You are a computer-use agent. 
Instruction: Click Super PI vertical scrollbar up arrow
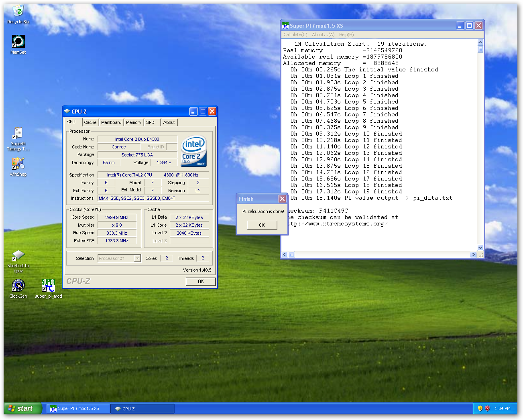480,42
